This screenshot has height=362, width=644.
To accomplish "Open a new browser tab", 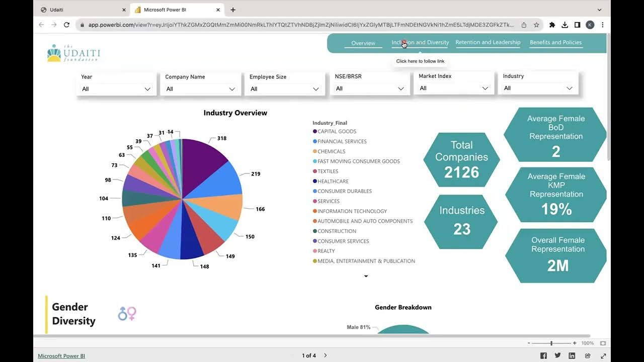I will [x=233, y=10].
